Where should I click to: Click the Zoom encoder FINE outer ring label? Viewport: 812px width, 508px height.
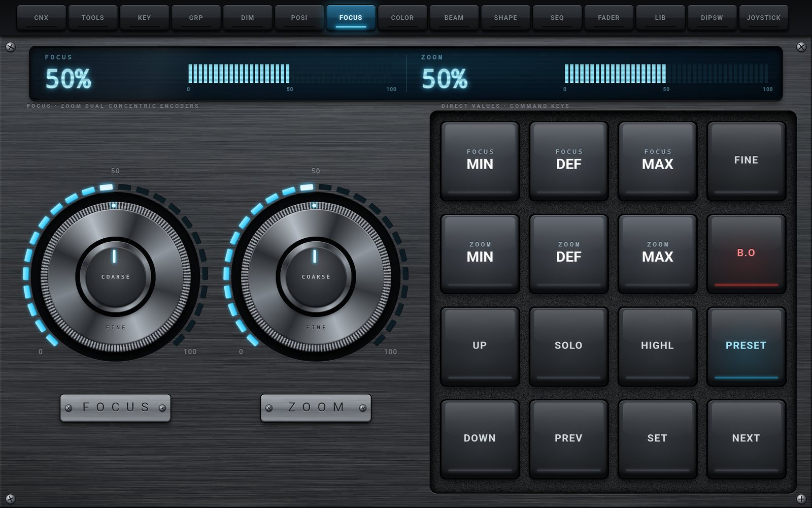click(316, 328)
